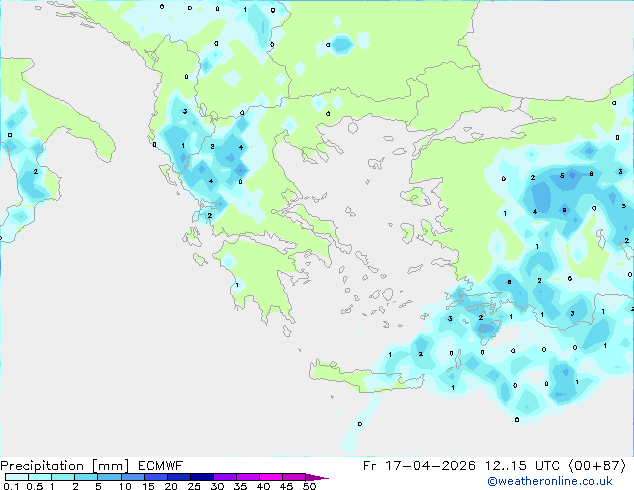The width and height of the screenshot is (634, 490).
Task: Select the 30–35 mm purple legend swatch
Action: click(x=225, y=477)
